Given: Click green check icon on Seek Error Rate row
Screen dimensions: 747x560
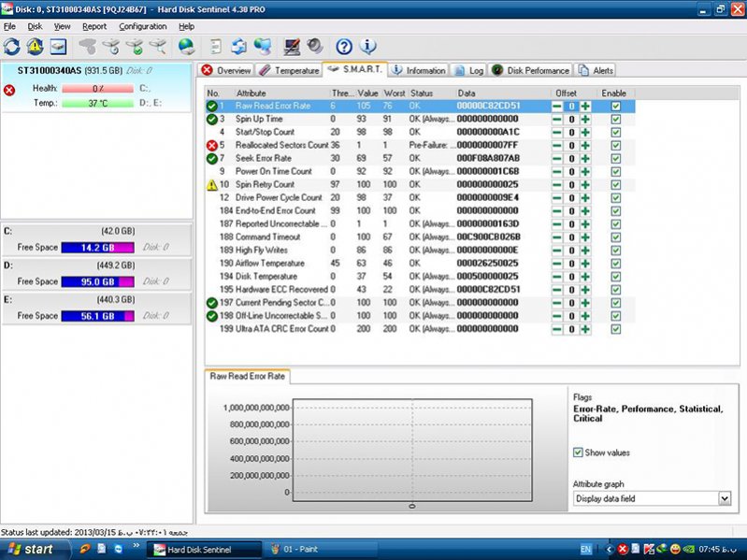Looking at the screenshot, I should [x=212, y=159].
